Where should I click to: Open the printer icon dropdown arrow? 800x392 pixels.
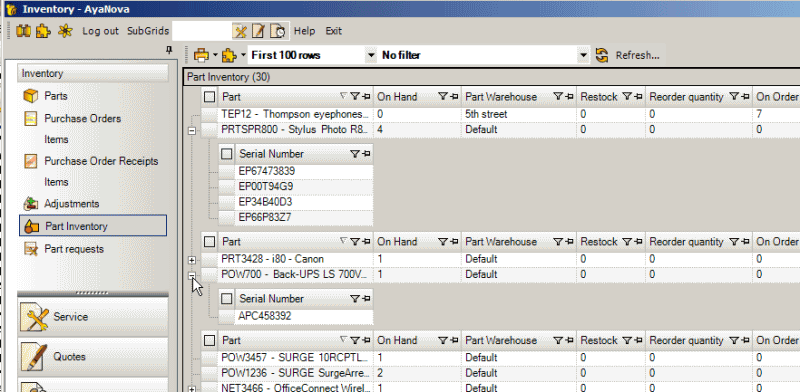pos(215,55)
